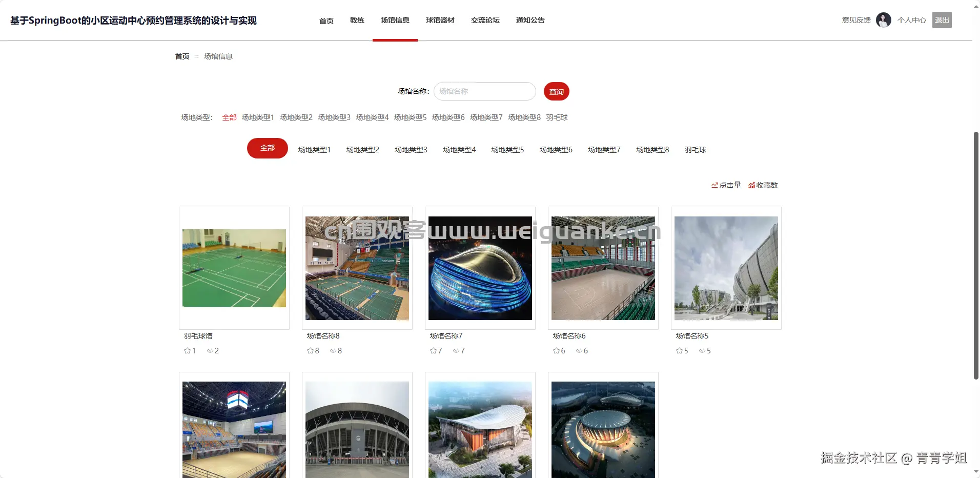This screenshot has width=980, height=478.
Task: Open second-row grey stadium entrance image
Action: (x=357, y=430)
